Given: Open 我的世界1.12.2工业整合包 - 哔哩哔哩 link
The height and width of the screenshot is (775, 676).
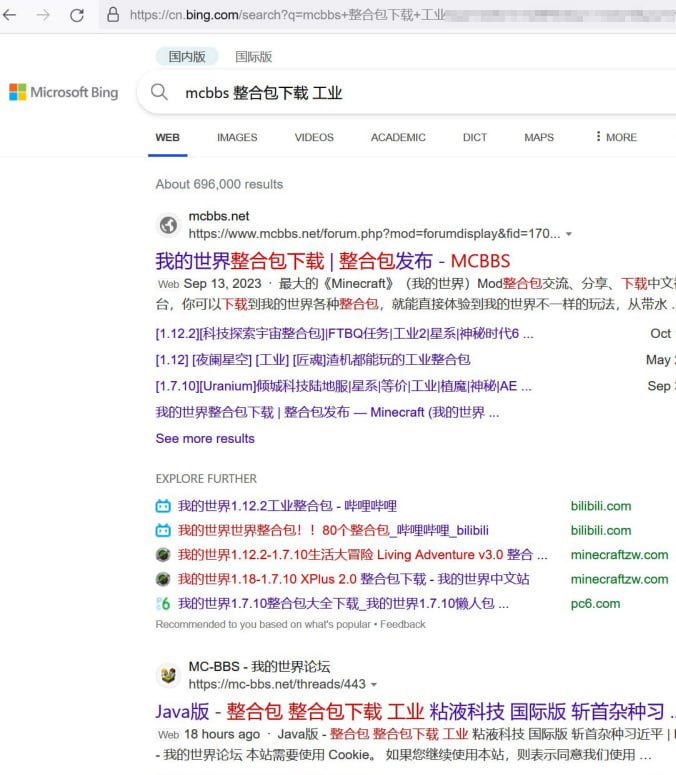Looking at the screenshot, I should (x=288, y=506).
